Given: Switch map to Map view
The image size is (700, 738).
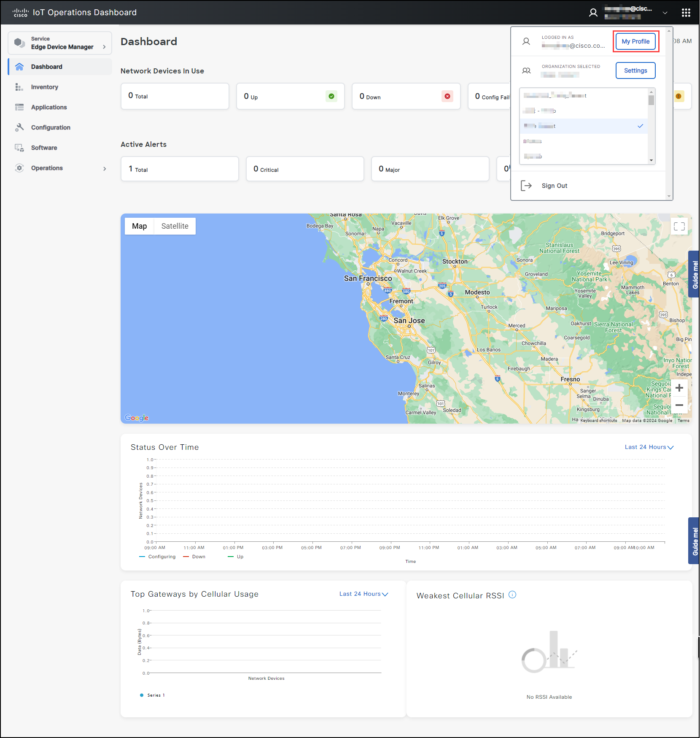Looking at the screenshot, I should point(139,226).
